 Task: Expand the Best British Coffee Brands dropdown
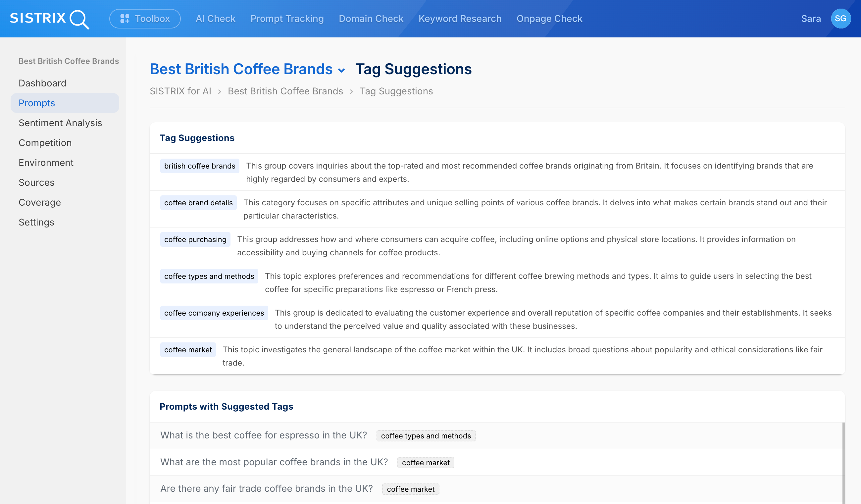341,70
